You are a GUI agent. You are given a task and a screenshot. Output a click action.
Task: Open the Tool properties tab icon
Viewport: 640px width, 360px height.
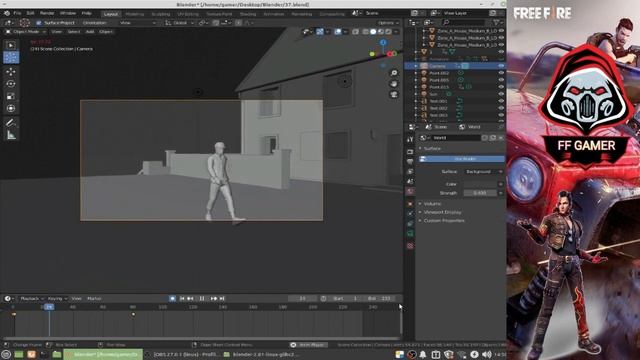pos(410,140)
